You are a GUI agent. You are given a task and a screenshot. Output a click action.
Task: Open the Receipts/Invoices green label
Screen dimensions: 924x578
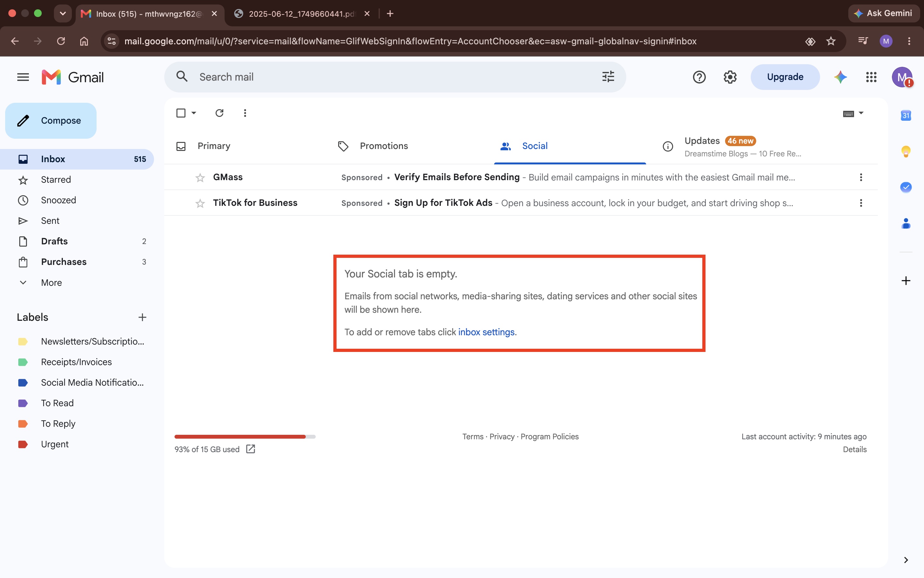click(x=76, y=362)
